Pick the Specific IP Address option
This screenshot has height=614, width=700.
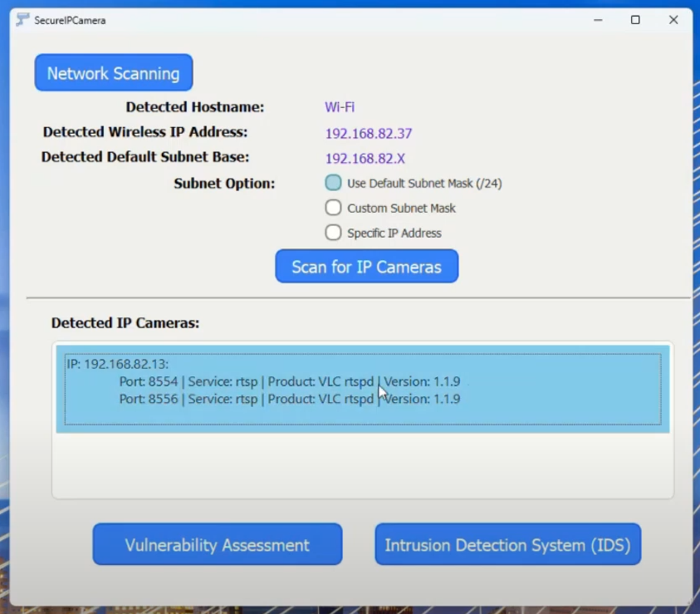point(333,233)
